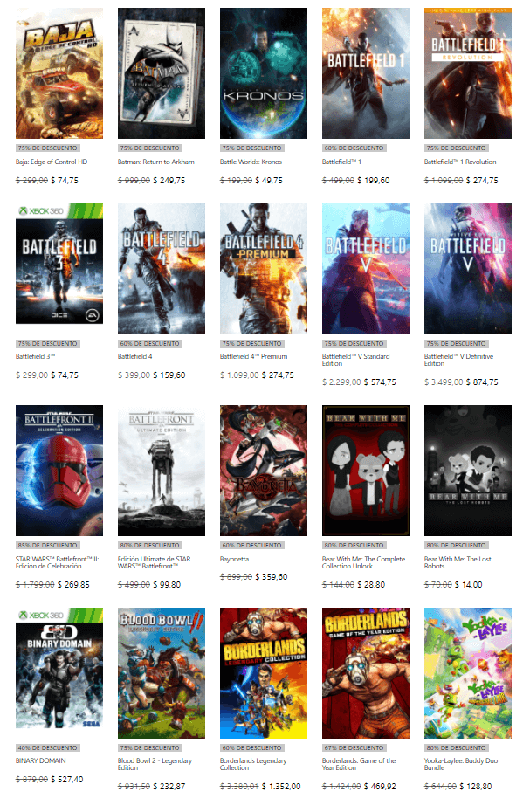Click the Xbox 360 Battlefield 3 cover
The image size is (530, 812).
point(59,269)
